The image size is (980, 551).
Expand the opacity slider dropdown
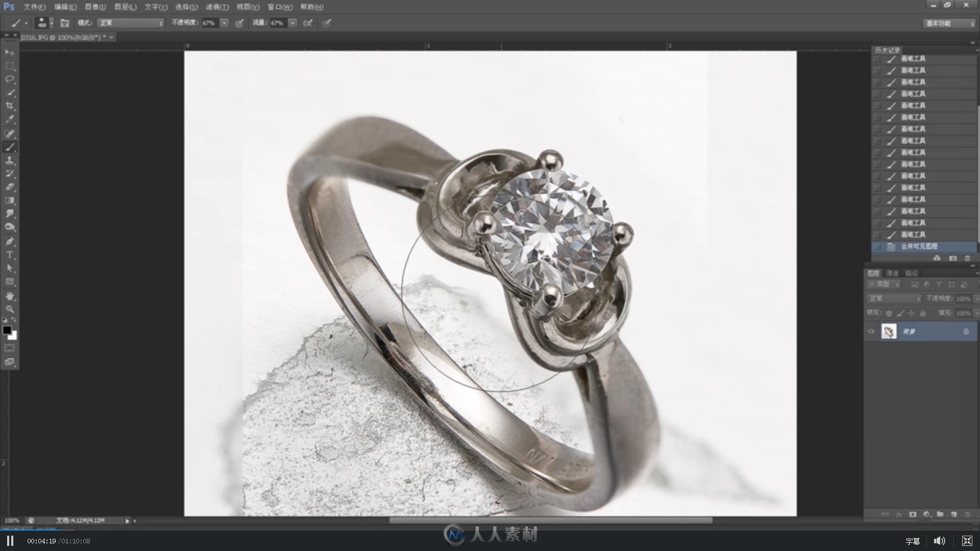coord(224,23)
